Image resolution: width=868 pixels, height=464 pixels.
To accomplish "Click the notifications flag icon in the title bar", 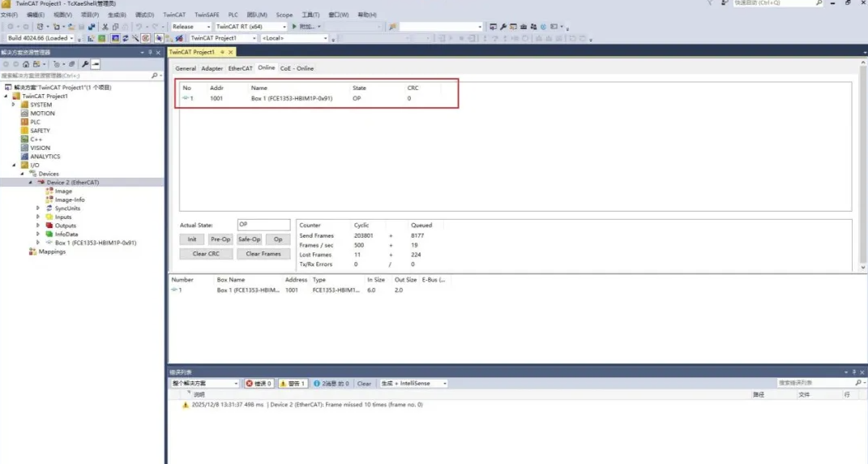I will point(710,3).
